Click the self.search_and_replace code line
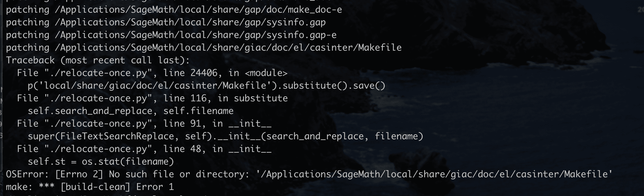Viewport: 644px width, 196px height. click(x=130, y=111)
